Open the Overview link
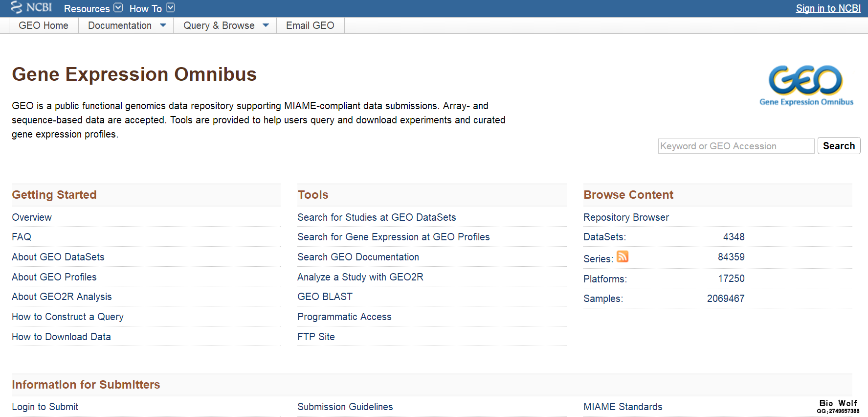868x417 pixels. pos(32,217)
